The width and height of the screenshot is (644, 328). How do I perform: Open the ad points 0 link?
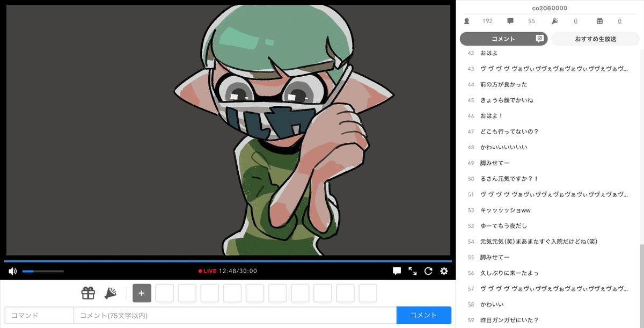tap(575, 21)
